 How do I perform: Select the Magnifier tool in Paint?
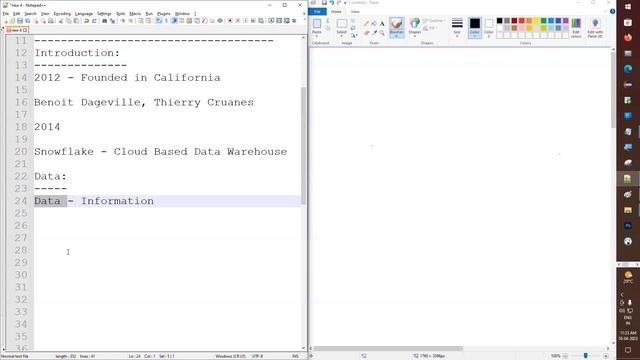click(382, 33)
